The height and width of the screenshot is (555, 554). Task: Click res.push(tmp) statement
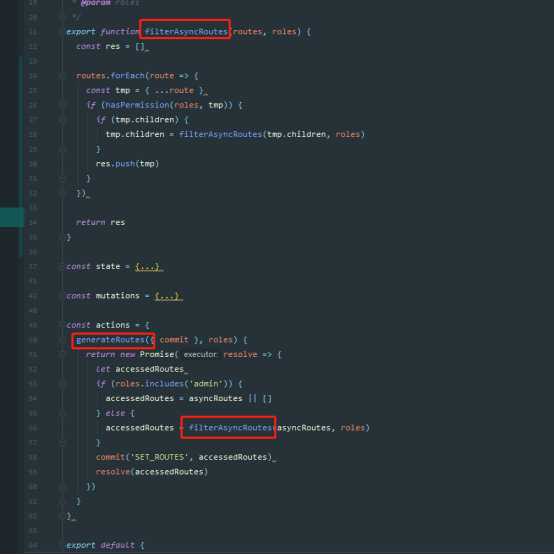coord(127,164)
